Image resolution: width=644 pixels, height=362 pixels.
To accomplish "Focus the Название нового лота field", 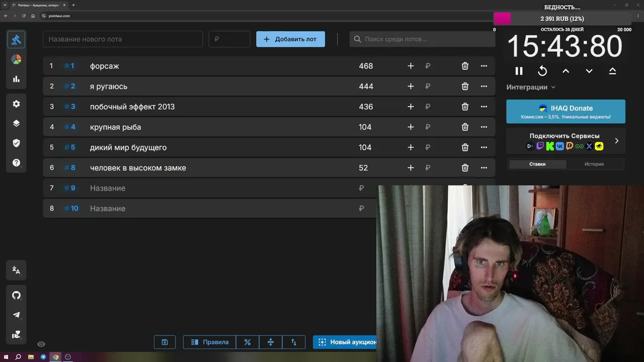I will click(123, 39).
